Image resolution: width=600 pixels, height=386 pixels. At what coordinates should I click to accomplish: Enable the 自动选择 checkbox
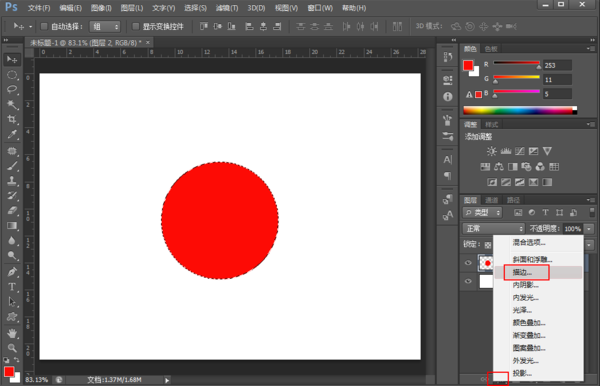pos(44,26)
